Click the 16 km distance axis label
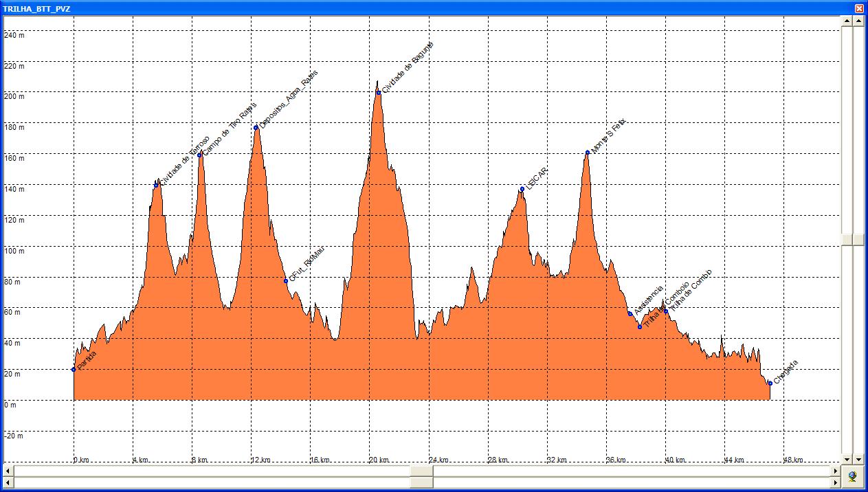 click(x=320, y=460)
